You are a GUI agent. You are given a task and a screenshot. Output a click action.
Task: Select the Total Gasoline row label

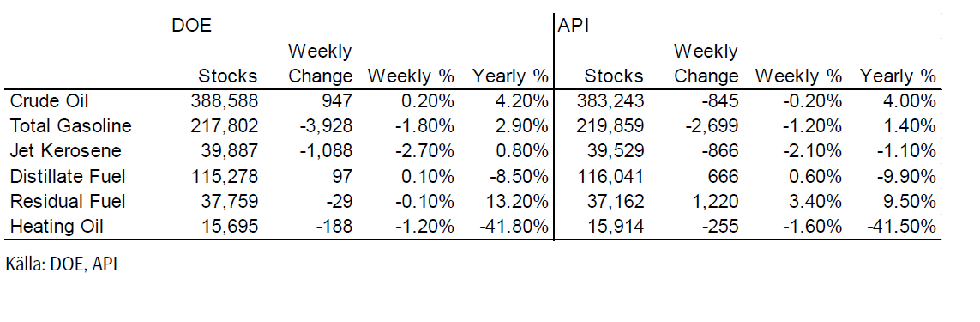point(71,126)
